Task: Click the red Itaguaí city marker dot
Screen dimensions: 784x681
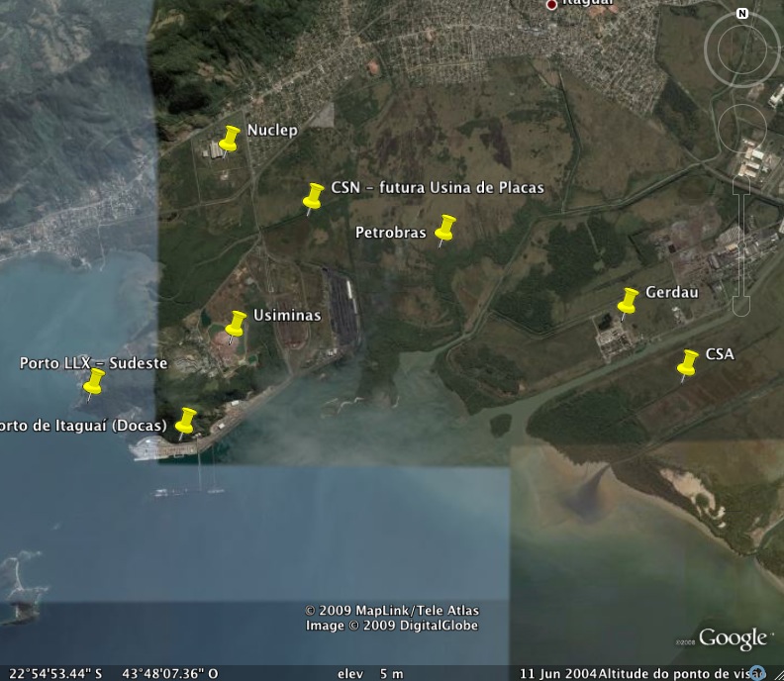Action: pos(551,4)
